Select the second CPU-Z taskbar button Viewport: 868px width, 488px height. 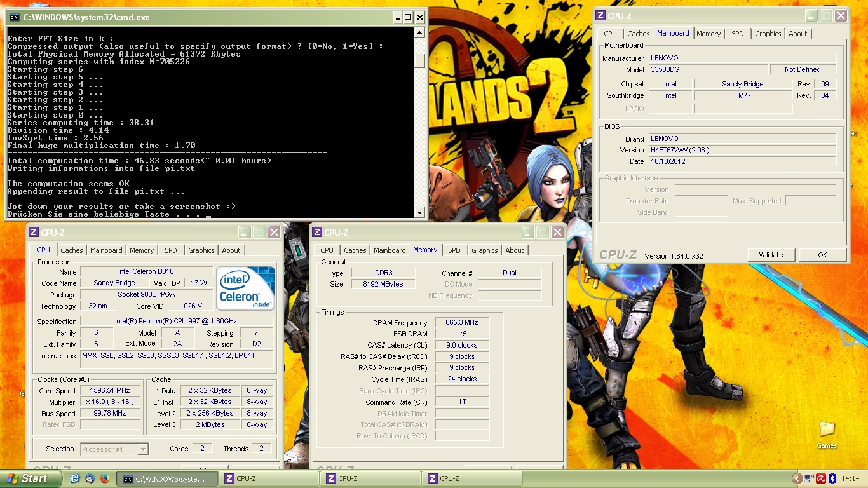point(371,478)
